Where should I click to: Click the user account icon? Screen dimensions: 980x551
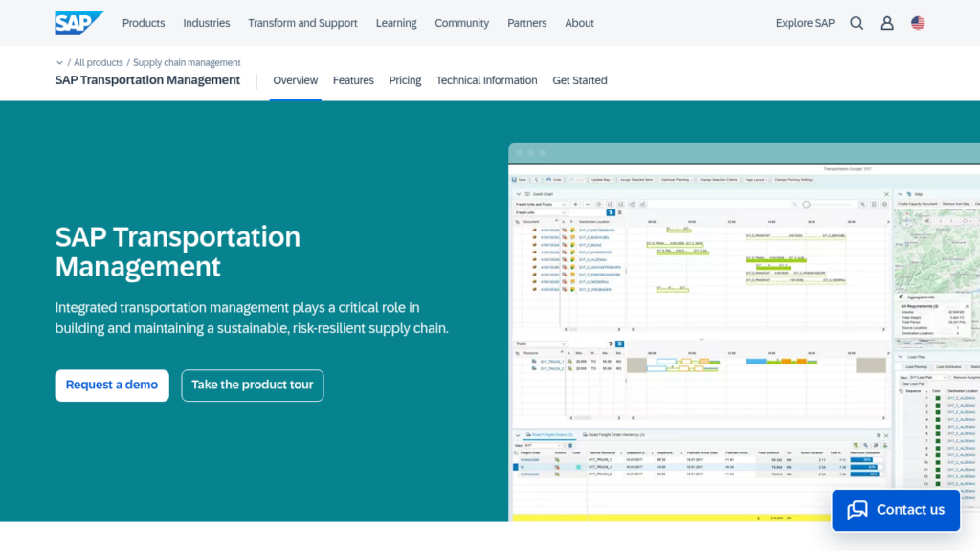[887, 23]
